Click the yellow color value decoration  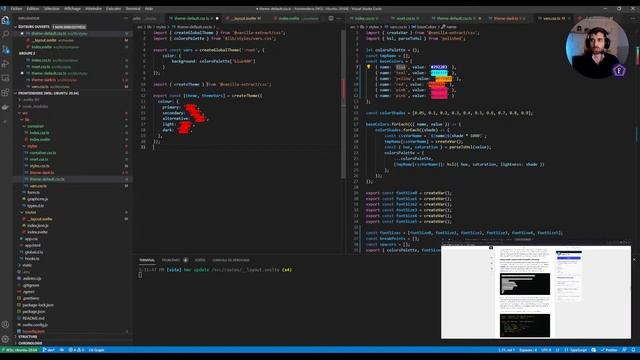click(443, 78)
